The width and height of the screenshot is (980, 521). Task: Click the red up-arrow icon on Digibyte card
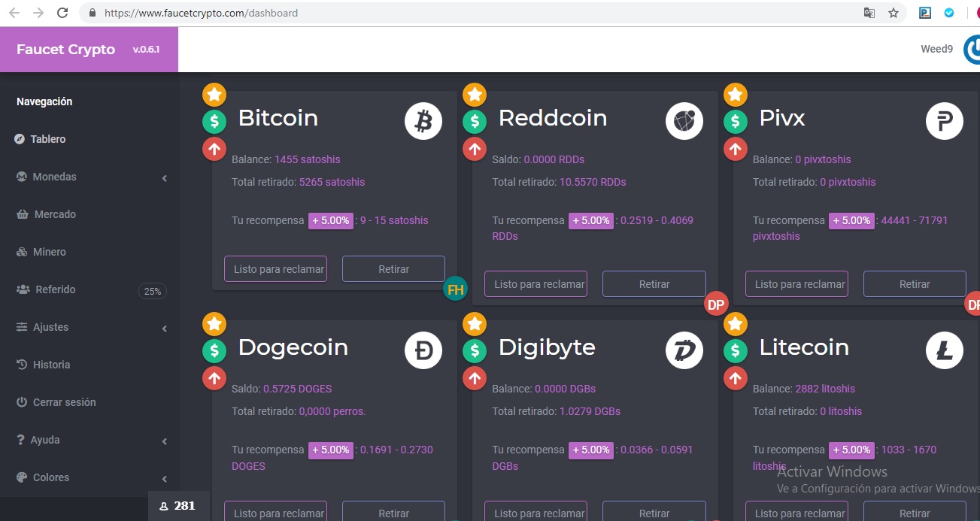(475, 378)
